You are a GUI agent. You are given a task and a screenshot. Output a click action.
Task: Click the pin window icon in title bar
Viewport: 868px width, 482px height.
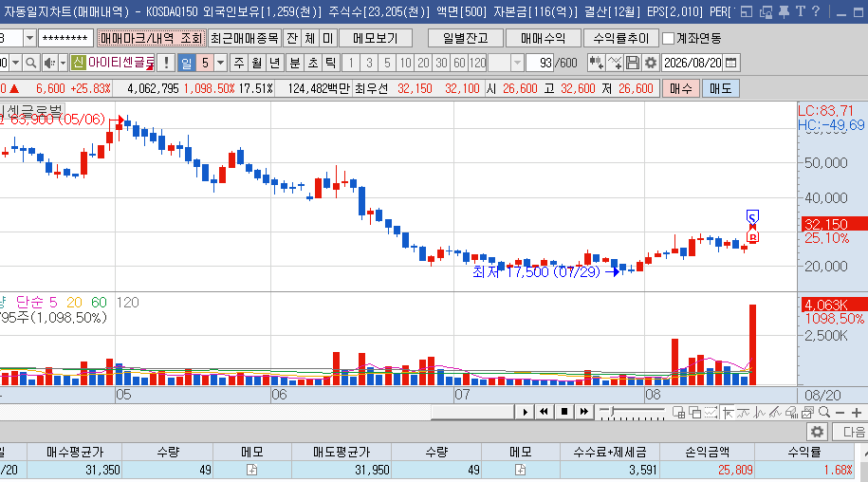pyautogui.click(x=784, y=11)
